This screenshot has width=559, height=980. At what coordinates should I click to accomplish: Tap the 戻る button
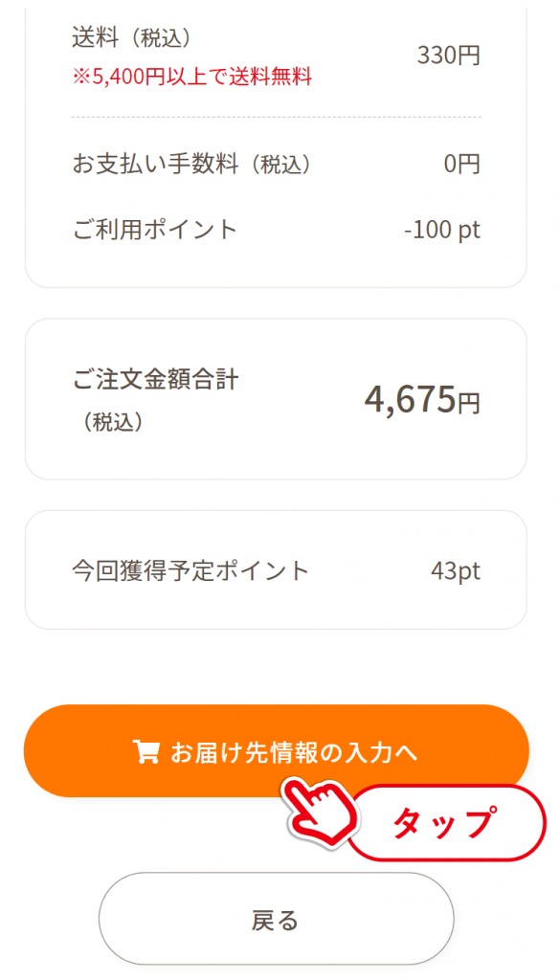tap(277, 919)
